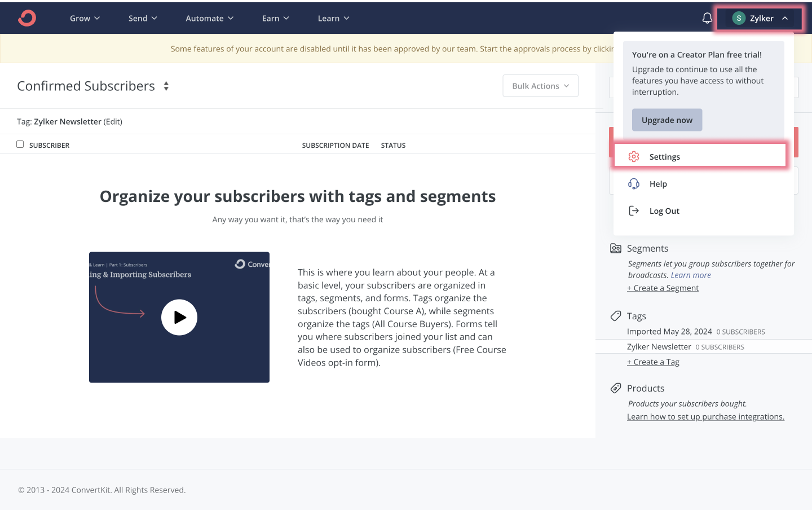Click the Segments section heading
The width and height of the screenshot is (812, 510).
coord(647,248)
